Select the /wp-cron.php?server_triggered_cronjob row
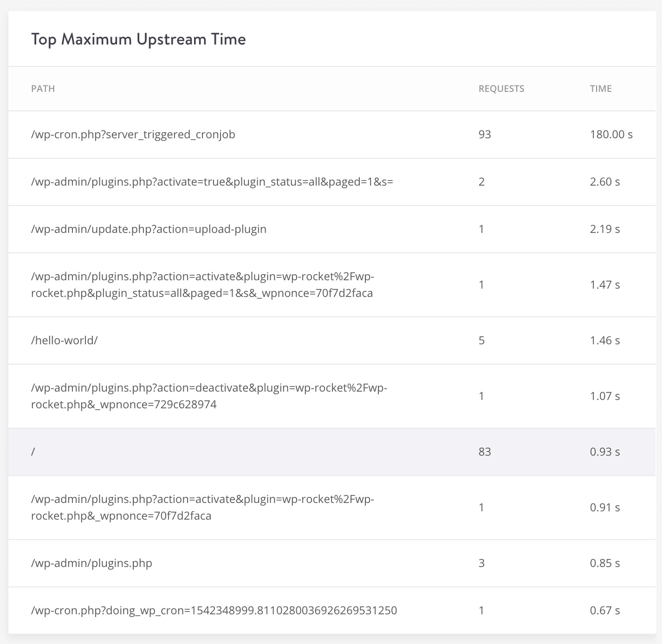662x644 pixels. (133, 135)
